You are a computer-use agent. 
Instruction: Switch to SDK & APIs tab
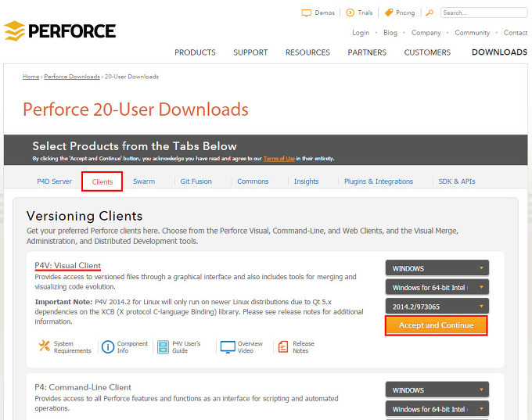tap(457, 181)
